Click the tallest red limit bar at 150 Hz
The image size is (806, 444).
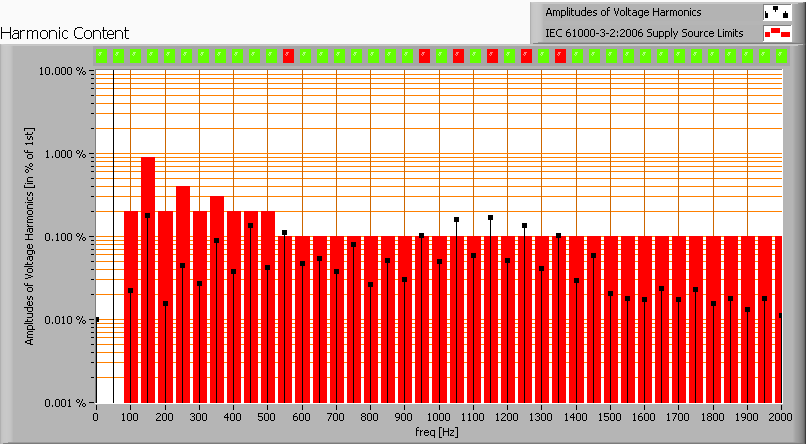(x=148, y=280)
